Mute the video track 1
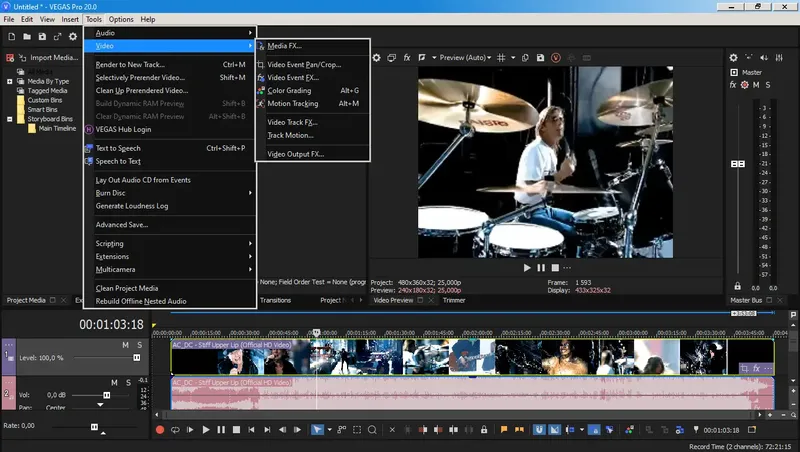The width and height of the screenshot is (800, 452). point(126,345)
